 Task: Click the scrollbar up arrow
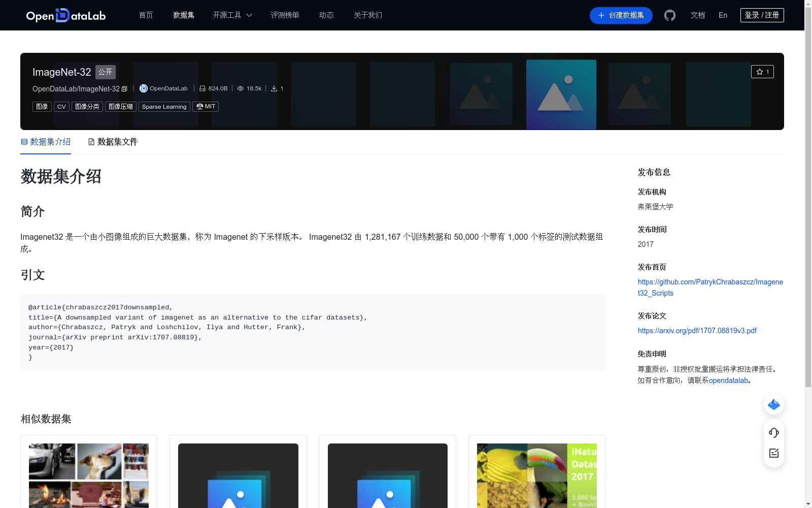coord(808,4)
